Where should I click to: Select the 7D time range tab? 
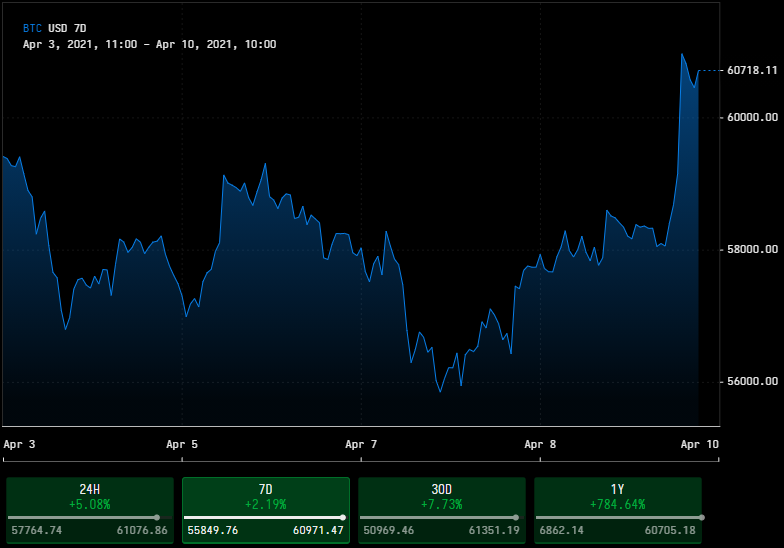click(266, 496)
